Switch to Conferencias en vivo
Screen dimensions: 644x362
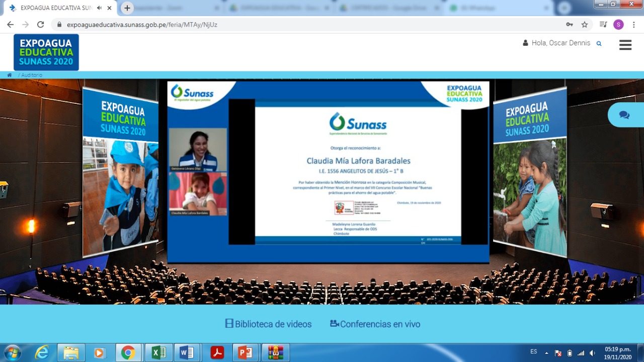tap(375, 324)
